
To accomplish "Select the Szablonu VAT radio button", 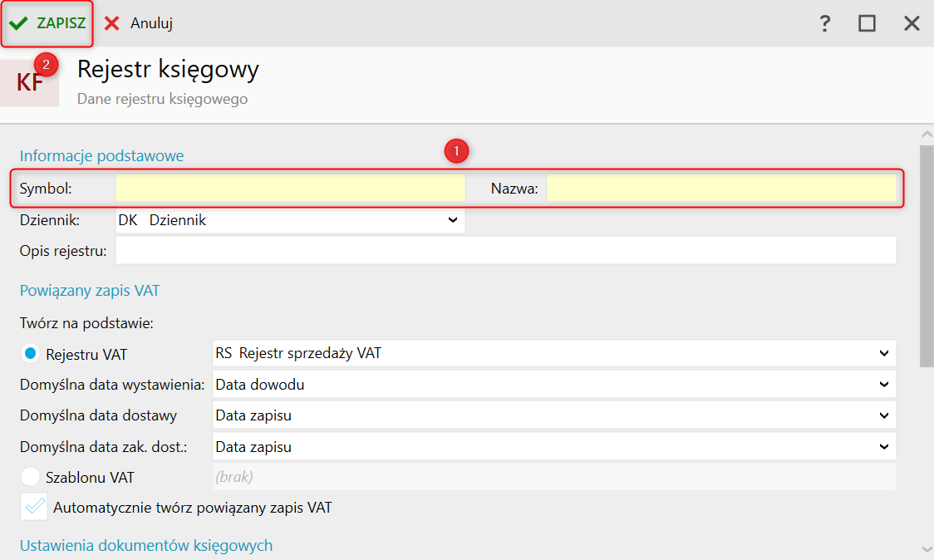I will tap(31, 477).
